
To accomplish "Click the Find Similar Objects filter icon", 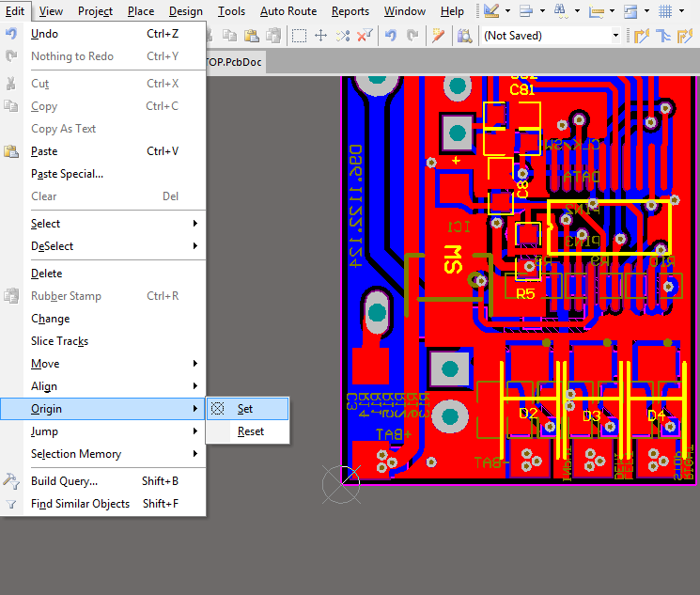I will [11, 504].
